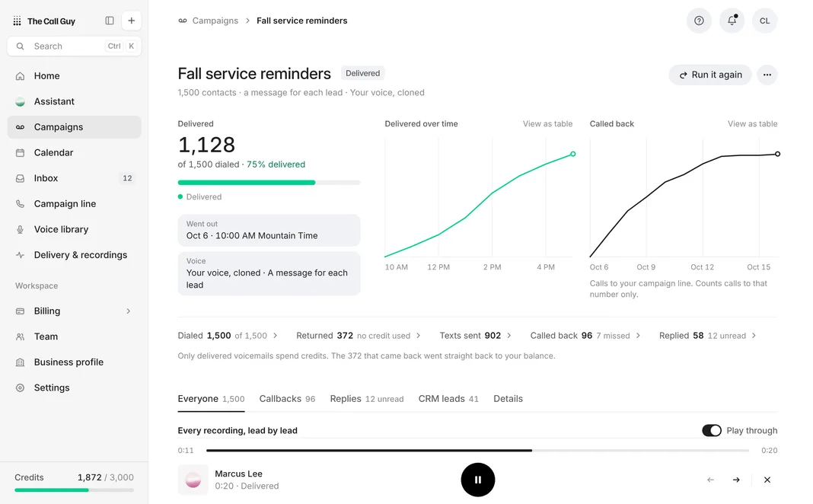Pause the Marcus Lee recording
This screenshot has height=504, width=813.
pos(477,480)
